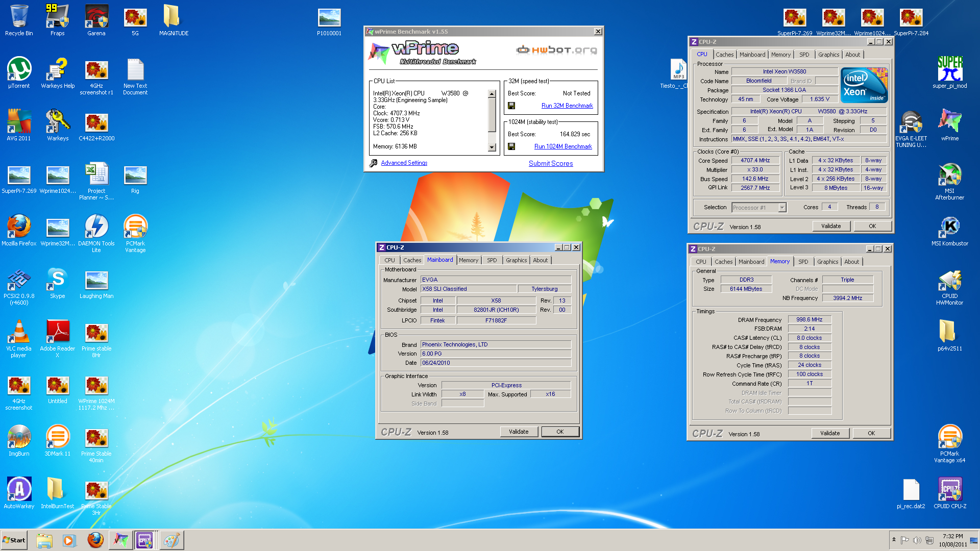
Task: Launch PCMark Vantage shortcut
Action: click(135, 234)
